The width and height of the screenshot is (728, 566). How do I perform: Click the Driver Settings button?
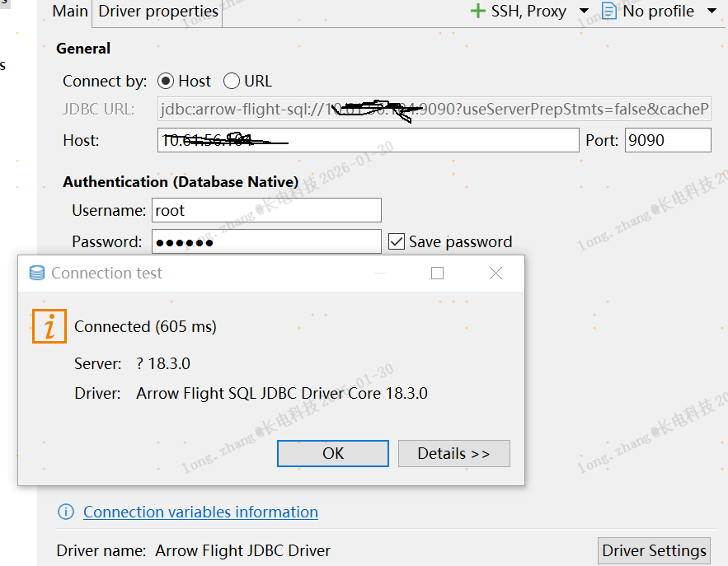(654, 550)
